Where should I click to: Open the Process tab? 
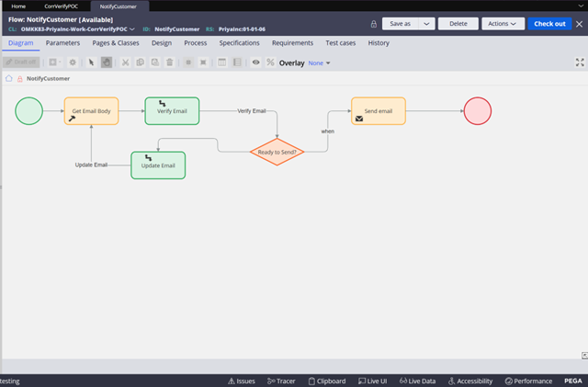196,43
